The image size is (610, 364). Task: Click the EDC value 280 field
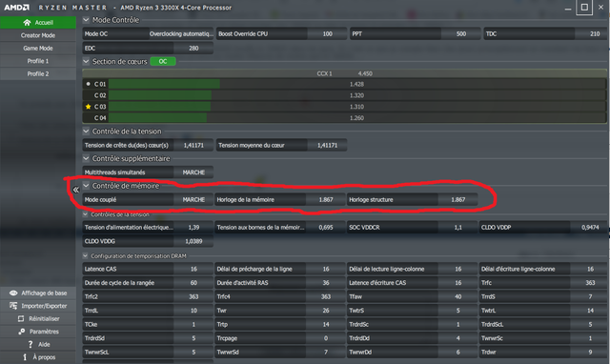(x=193, y=49)
